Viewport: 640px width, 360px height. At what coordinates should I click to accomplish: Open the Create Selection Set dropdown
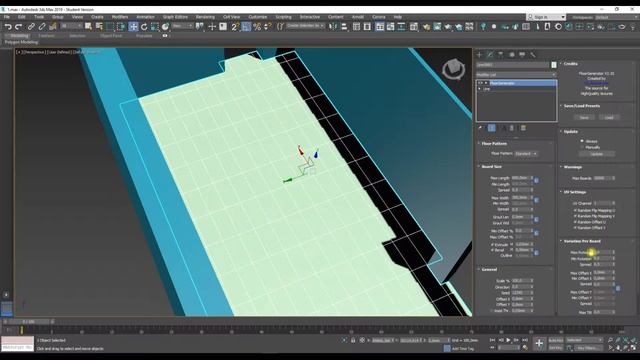point(305,26)
